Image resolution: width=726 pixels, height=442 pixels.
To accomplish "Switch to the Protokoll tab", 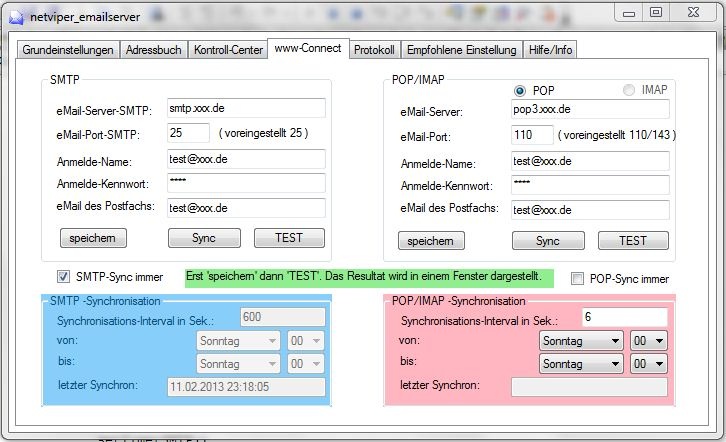I will [x=374, y=50].
